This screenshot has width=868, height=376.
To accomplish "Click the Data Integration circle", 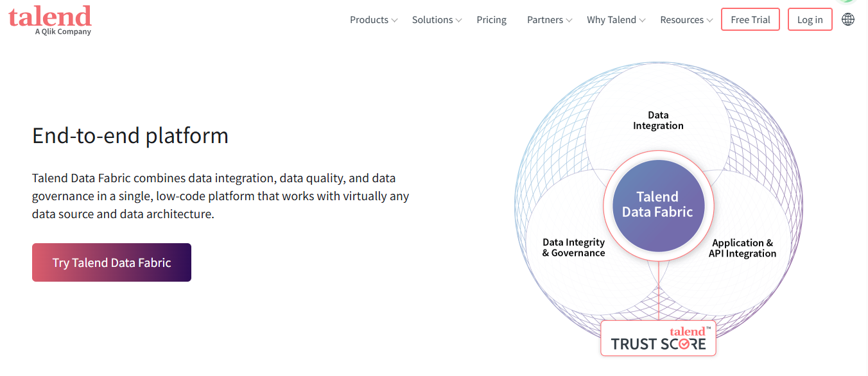I will 658,121.
